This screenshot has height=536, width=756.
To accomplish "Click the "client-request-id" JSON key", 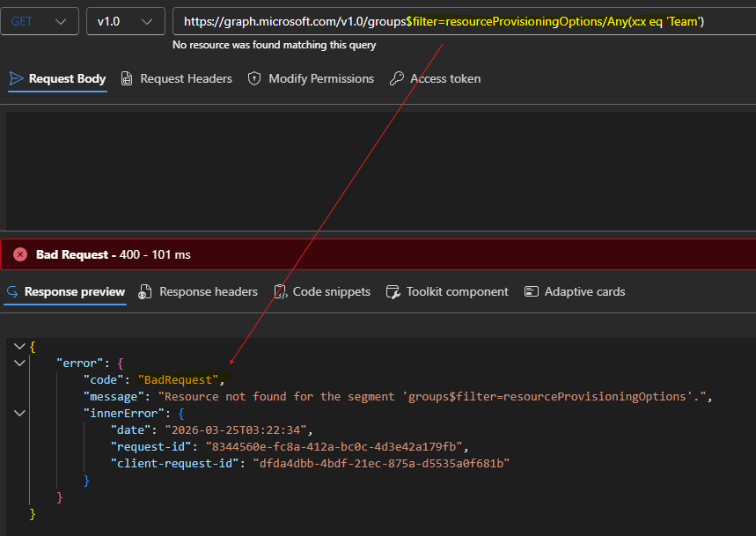I will (x=174, y=464).
